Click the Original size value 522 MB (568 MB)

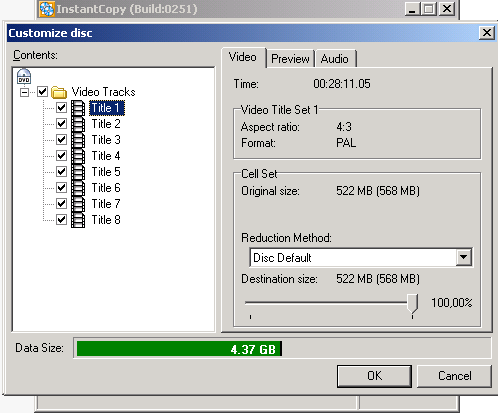[x=378, y=191]
